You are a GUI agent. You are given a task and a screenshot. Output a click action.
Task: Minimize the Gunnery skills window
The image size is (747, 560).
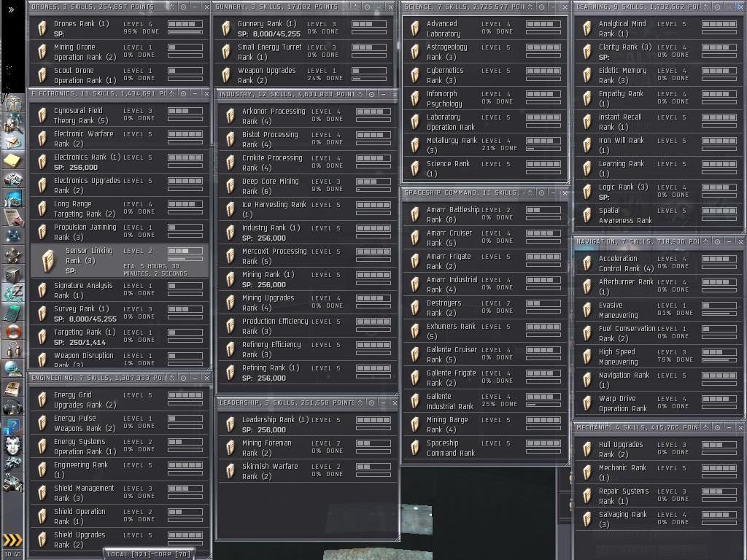point(379,7)
